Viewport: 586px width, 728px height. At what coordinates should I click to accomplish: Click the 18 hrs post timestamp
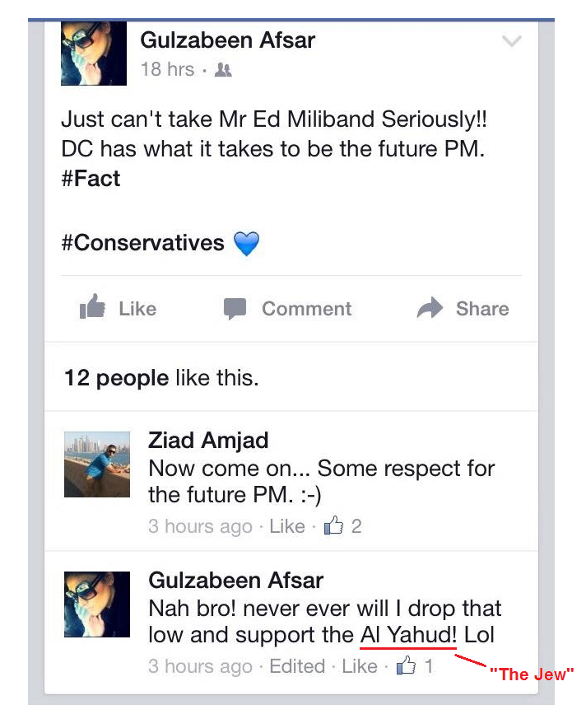point(167,70)
